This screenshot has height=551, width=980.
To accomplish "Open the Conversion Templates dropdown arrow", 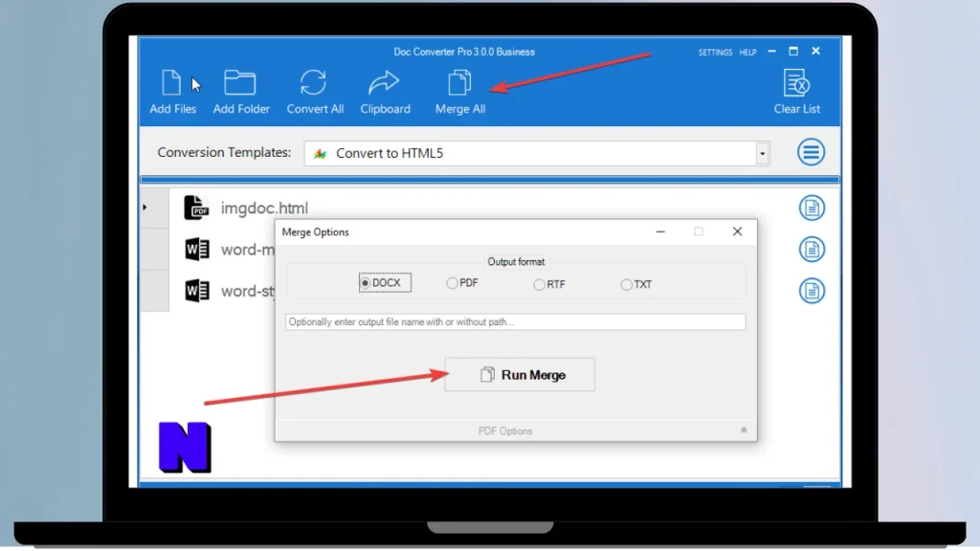I will pyautogui.click(x=762, y=153).
